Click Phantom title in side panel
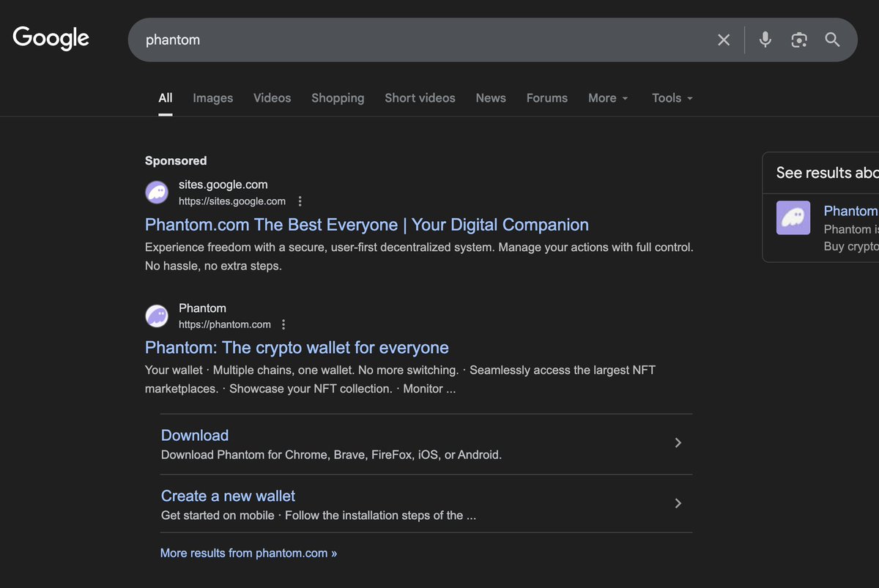Image resolution: width=879 pixels, height=588 pixels. (851, 211)
